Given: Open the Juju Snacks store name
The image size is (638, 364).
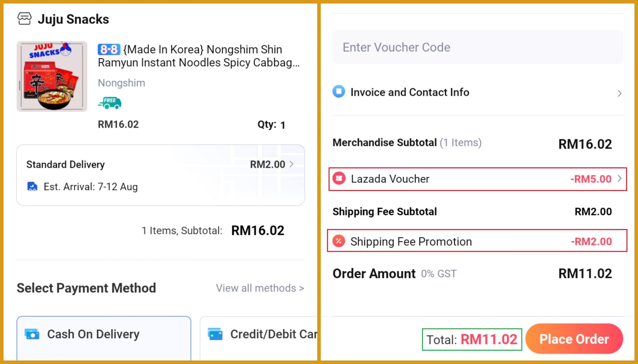Looking at the screenshot, I should [x=73, y=19].
